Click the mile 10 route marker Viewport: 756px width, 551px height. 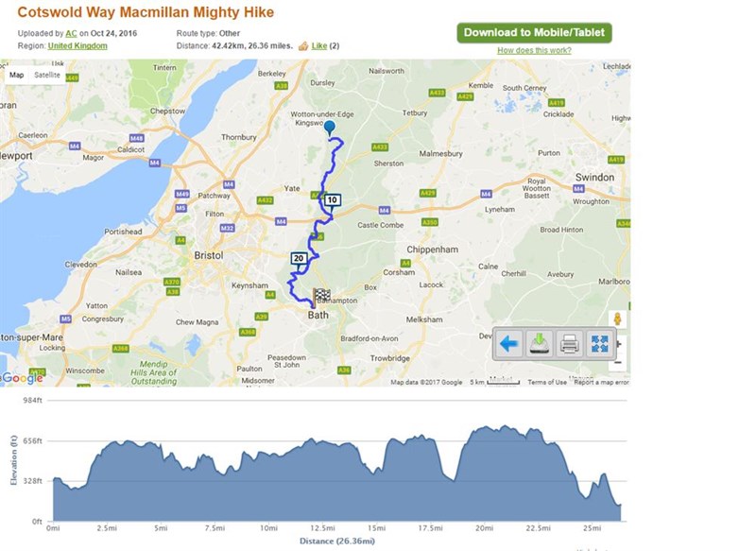click(x=332, y=200)
